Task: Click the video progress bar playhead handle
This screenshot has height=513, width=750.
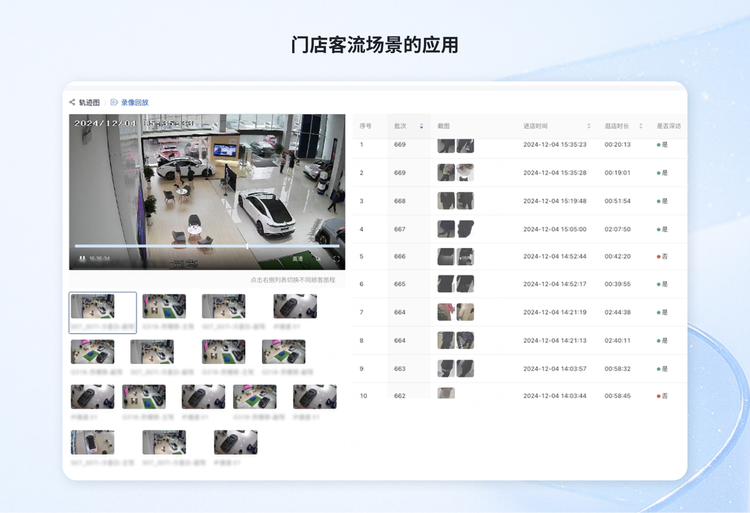Action: click(247, 246)
